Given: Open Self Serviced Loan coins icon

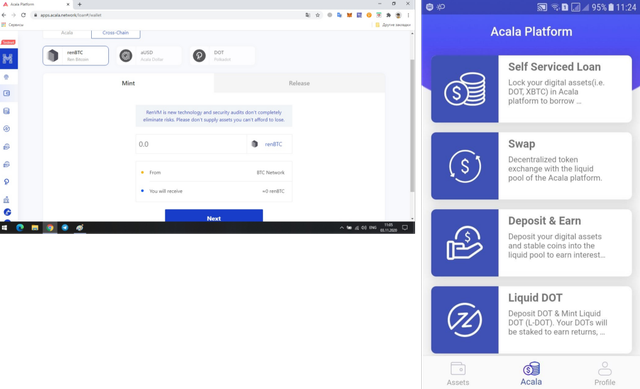Looking at the screenshot, I should pos(464,89).
